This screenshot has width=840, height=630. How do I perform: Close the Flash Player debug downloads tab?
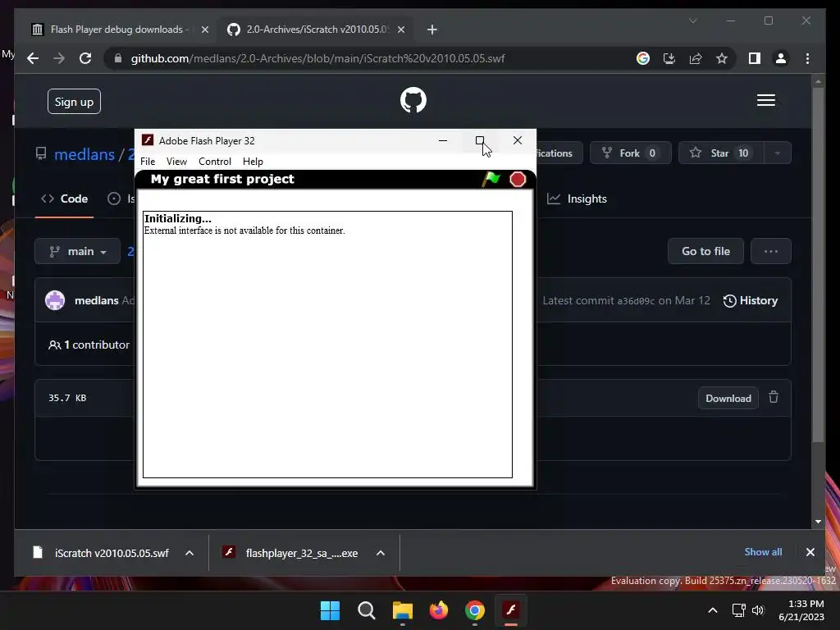point(204,30)
